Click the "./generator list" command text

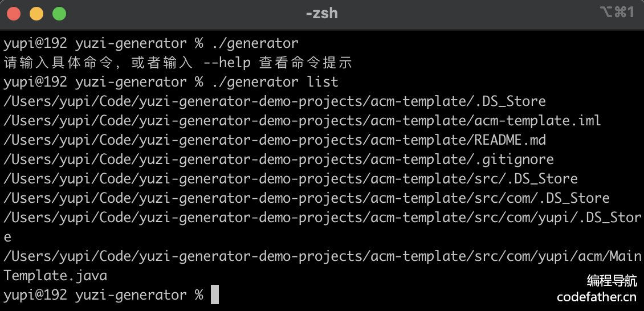pos(274,82)
